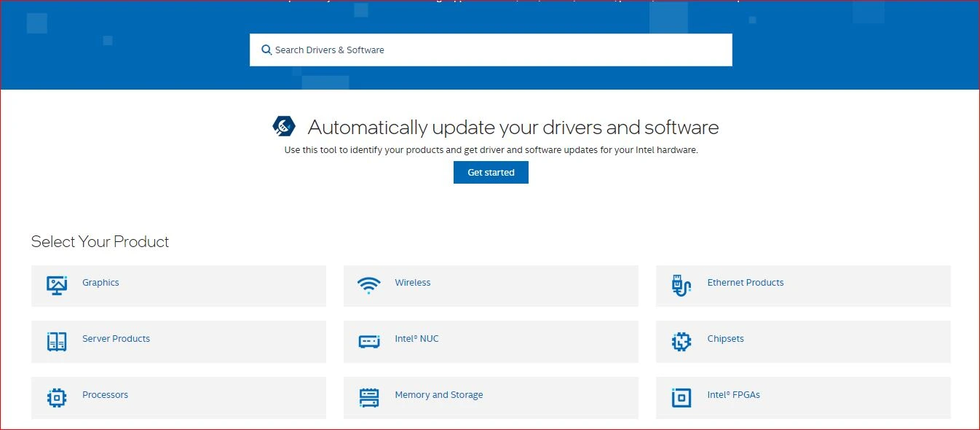Click the Graphics monitor icon
980x430 pixels.
tap(57, 285)
